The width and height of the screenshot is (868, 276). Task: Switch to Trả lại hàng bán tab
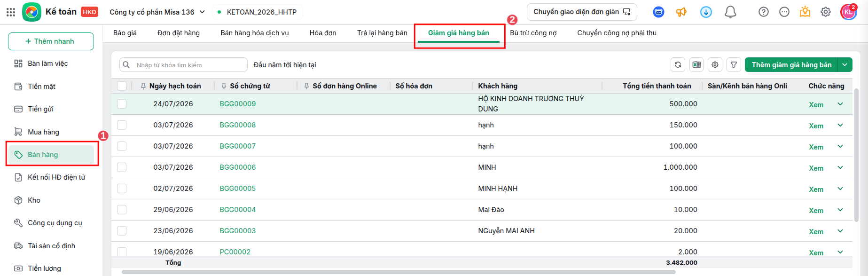(x=382, y=33)
